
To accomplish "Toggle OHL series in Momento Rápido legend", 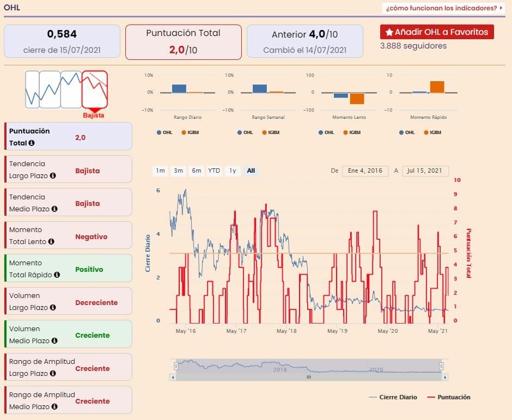I will [x=406, y=132].
